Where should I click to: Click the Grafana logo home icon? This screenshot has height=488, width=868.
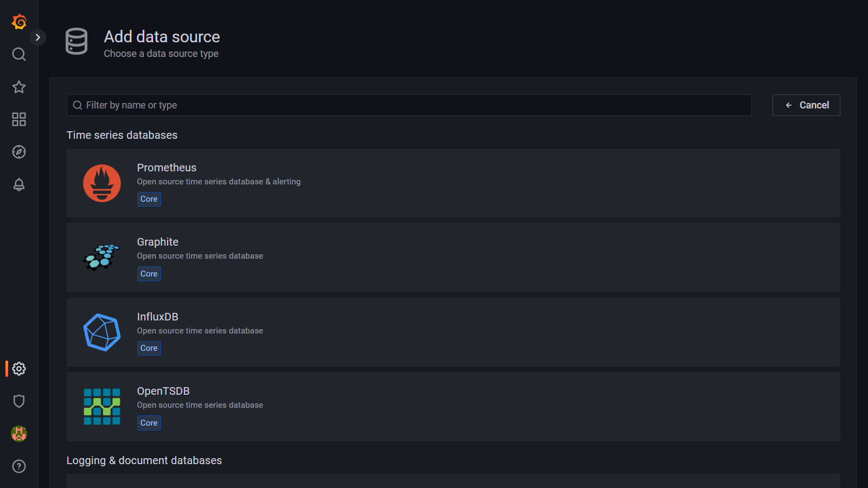tap(19, 22)
